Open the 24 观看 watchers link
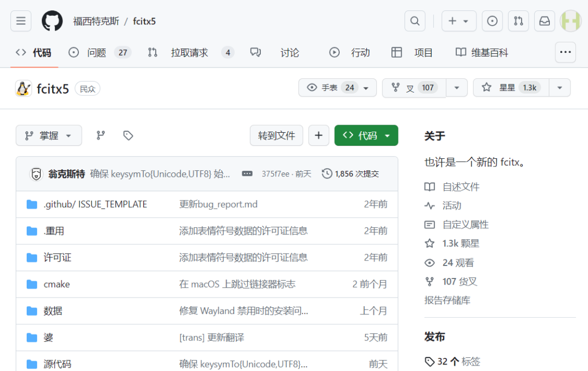This screenshot has height=371, width=588. click(449, 262)
